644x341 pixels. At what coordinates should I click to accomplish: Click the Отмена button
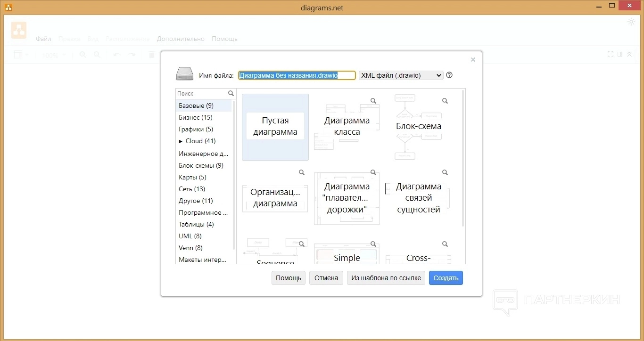326,278
